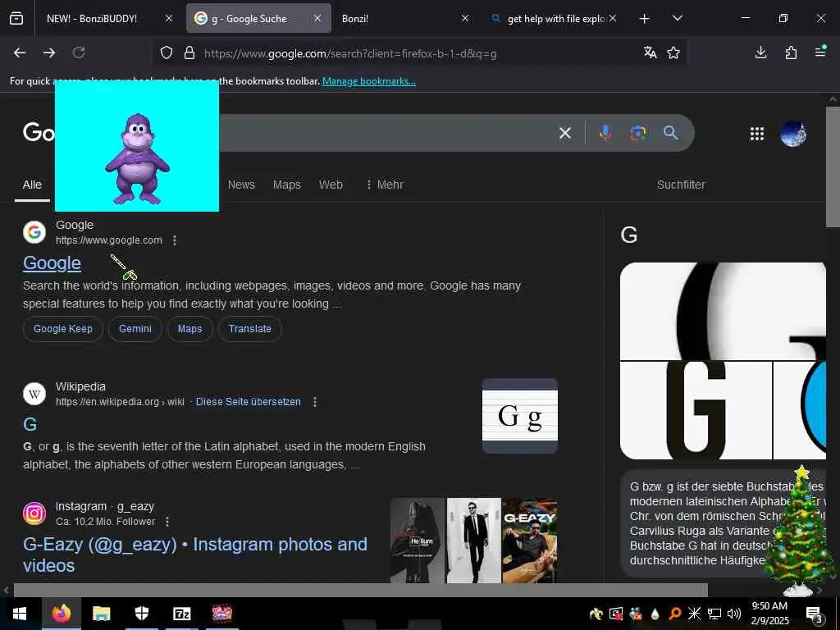Open File Explorer from the taskbar

pos(101,614)
